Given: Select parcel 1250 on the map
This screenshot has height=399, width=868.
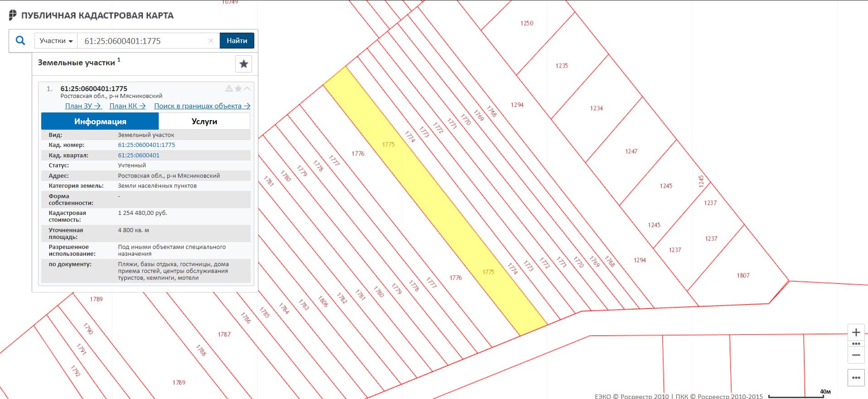Looking at the screenshot, I should click(527, 23).
